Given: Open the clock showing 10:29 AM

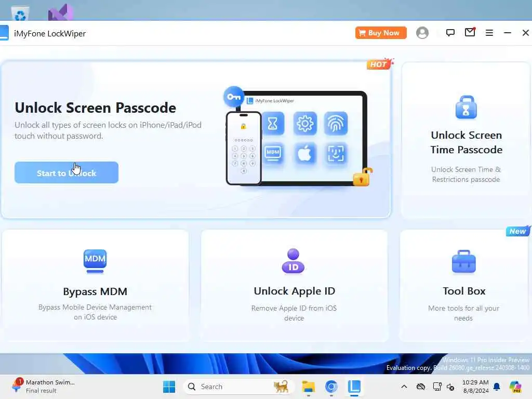Looking at the screenshot, I should [475, 387].
